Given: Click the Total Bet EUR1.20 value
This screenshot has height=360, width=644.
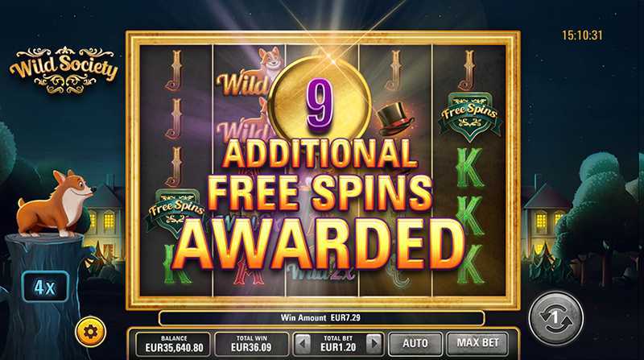Looking at the screenshot, I should click(338, 348).
